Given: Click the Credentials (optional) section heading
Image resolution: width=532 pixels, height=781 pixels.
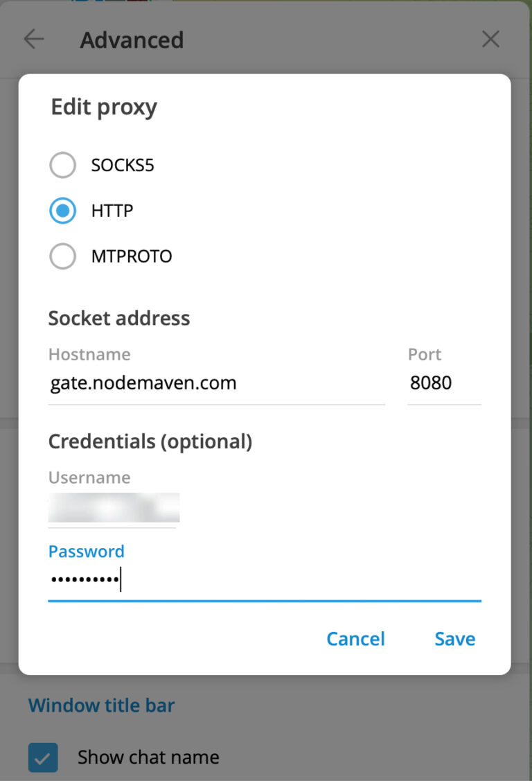Looking at the screenshot, I should 150,441.
